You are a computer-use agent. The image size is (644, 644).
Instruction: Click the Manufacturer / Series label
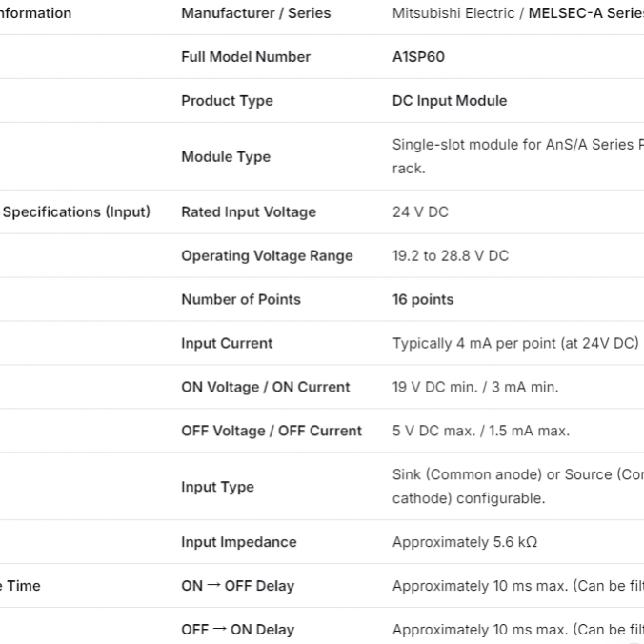(x=256, y=13)
